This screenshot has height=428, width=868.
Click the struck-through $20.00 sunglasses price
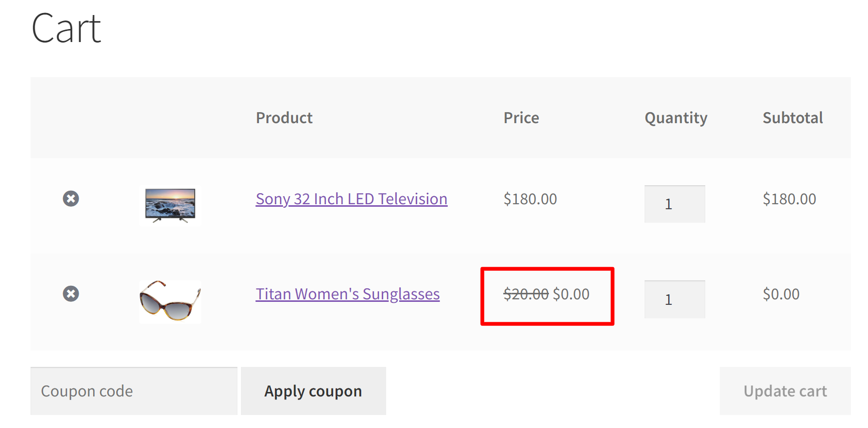pos(526,294)
